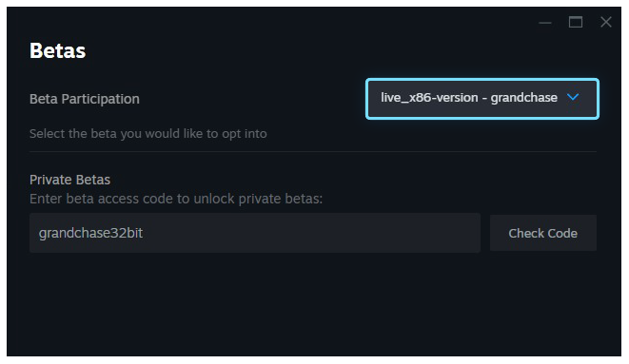Open the Beta Participation selector
Image resolution: width=629 pixels, height=364 pixels.
click(x=482, y=99)
